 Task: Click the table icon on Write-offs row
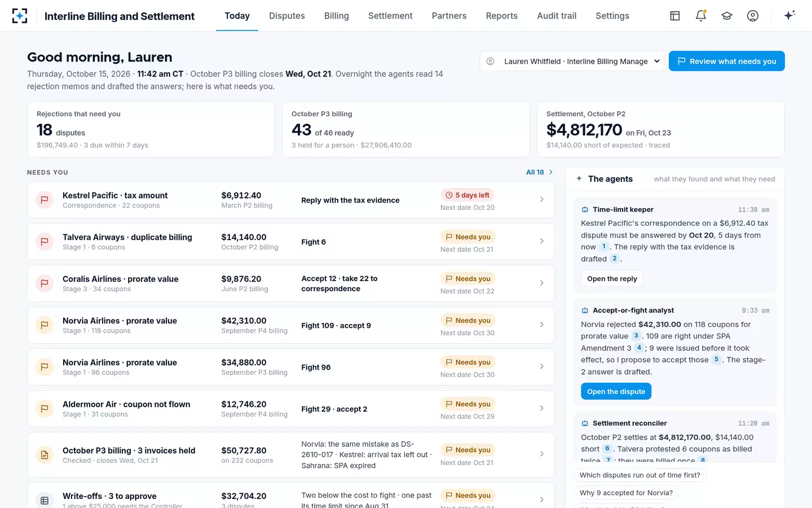click(x=45, y=500)
